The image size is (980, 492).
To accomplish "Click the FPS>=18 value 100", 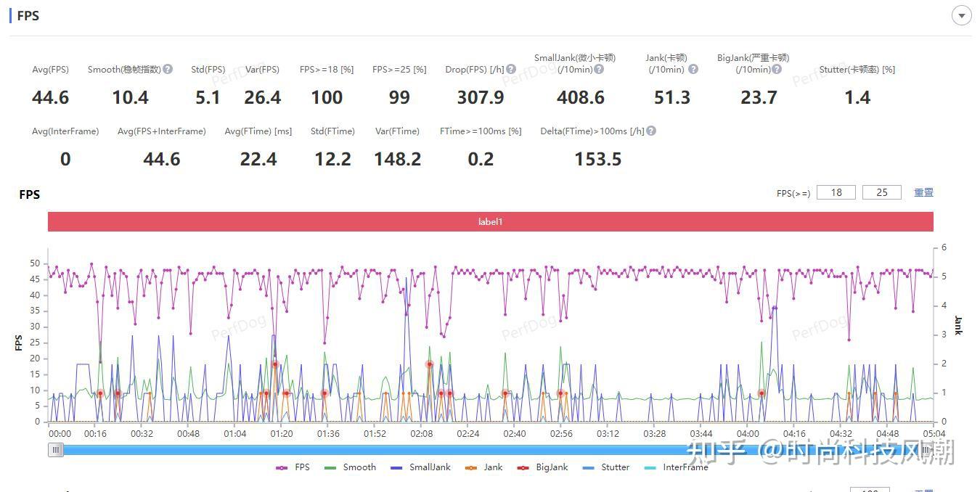I will pyautogui.click(x=327, y=97).
